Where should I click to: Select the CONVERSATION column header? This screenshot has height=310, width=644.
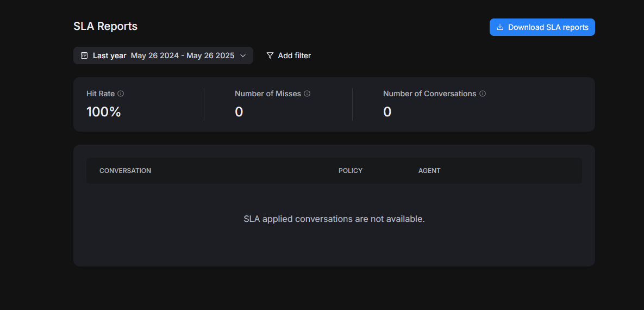126,171
